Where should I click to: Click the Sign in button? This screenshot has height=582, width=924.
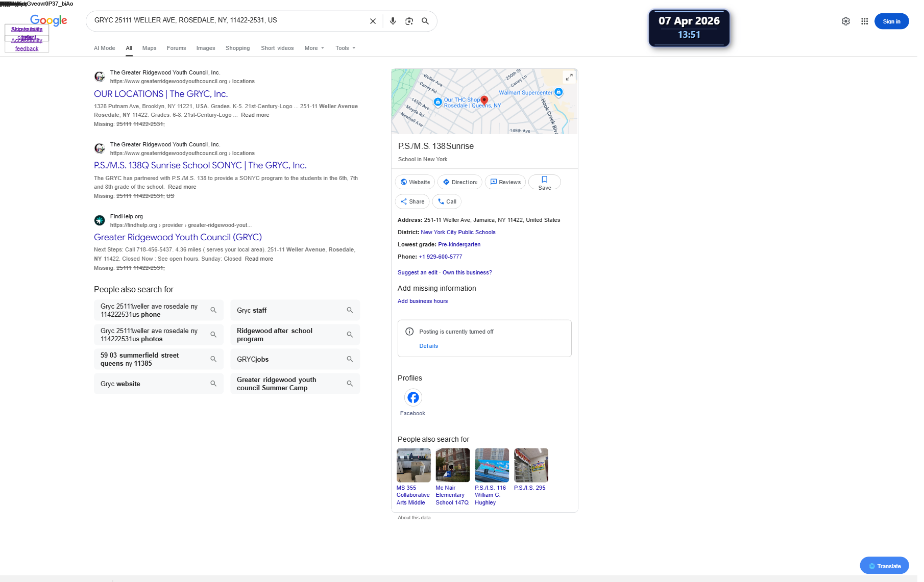(891, 21)
